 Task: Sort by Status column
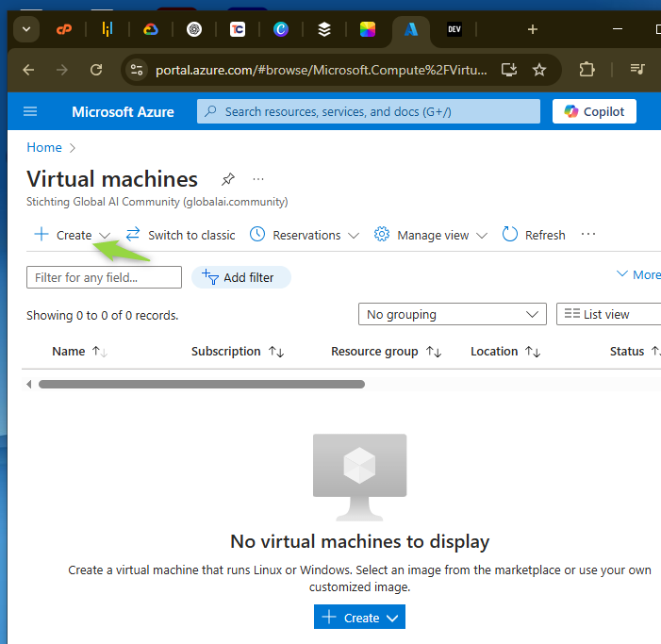[636, 352]
